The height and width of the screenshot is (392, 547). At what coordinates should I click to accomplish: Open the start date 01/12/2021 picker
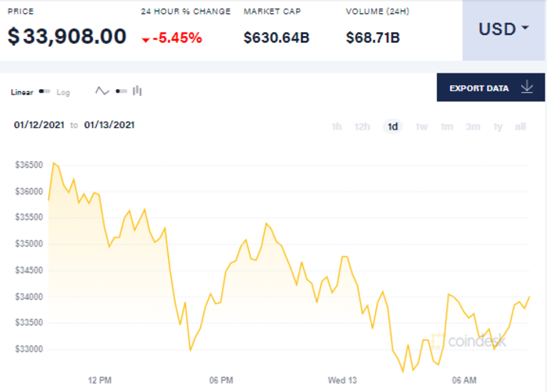point(39,125)
